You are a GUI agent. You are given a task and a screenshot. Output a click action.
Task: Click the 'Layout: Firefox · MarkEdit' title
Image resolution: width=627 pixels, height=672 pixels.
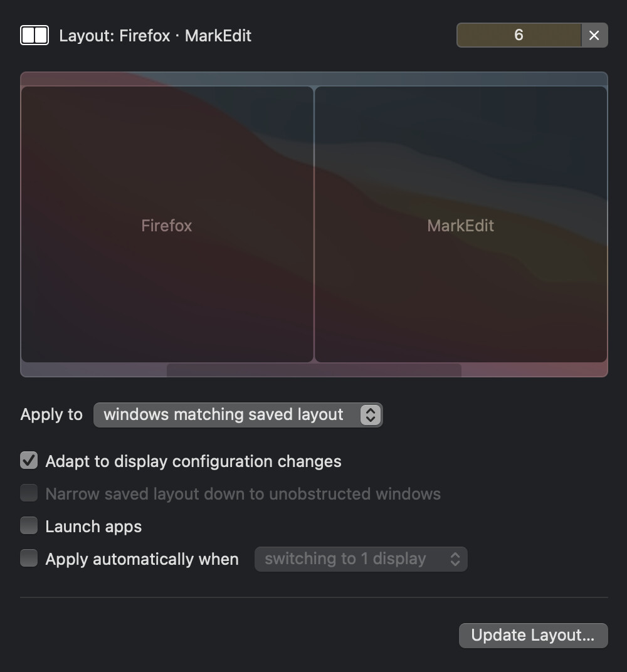pyautogui.click(x=155, y=36)
